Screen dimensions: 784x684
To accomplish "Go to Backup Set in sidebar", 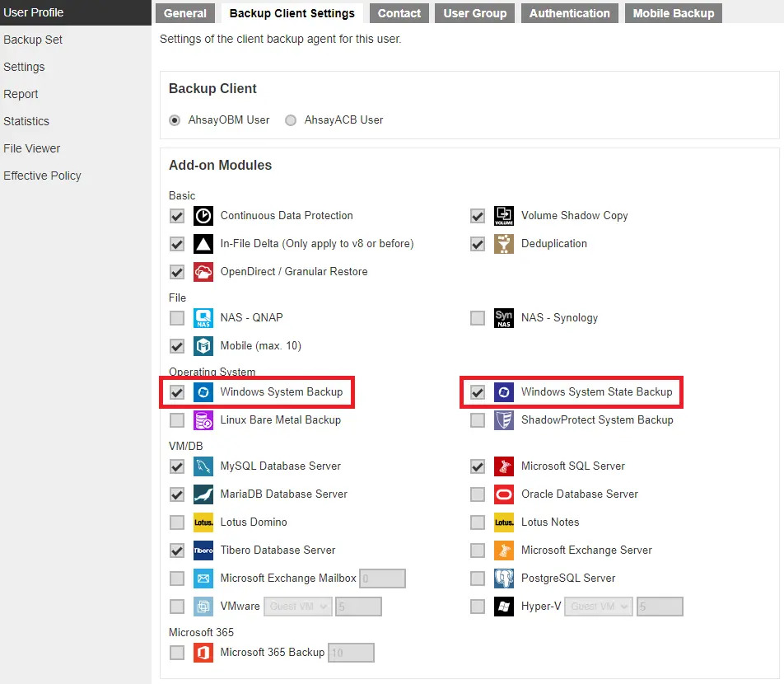I will coord(33,40).
